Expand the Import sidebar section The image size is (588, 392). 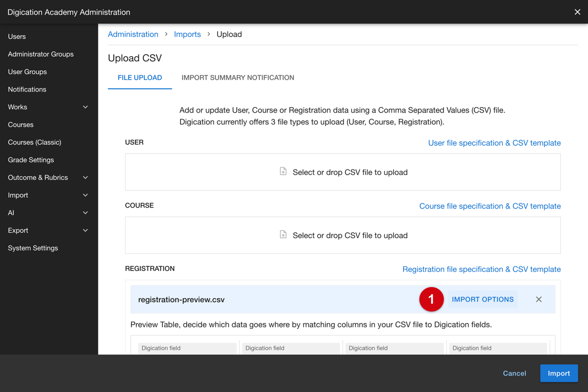[x=85, y=195]
